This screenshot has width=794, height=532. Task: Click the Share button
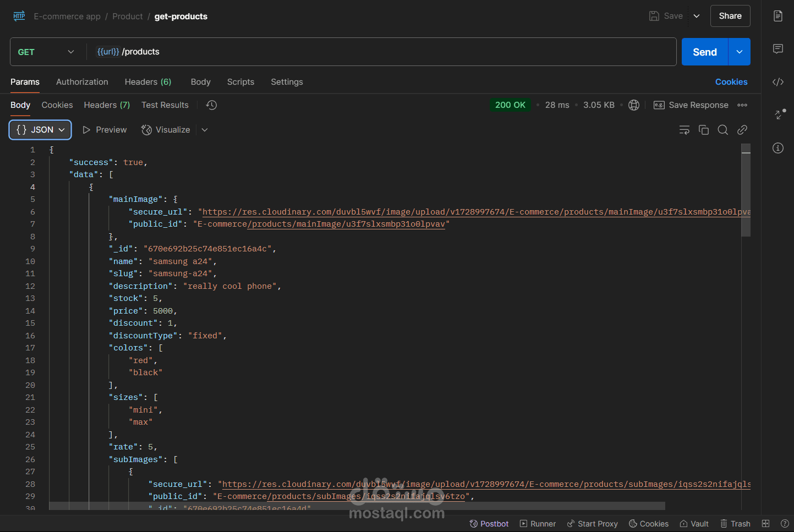point(730,16)
